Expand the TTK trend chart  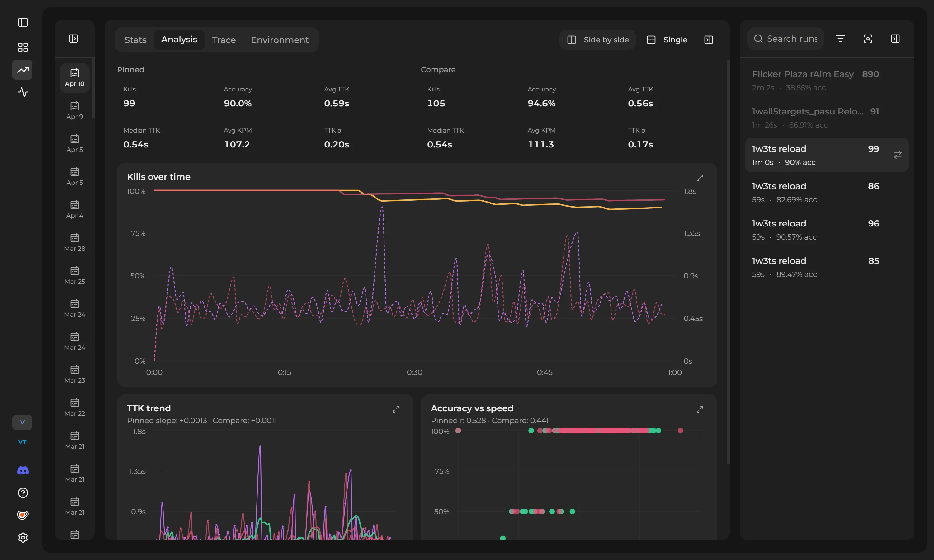[396, 409]
